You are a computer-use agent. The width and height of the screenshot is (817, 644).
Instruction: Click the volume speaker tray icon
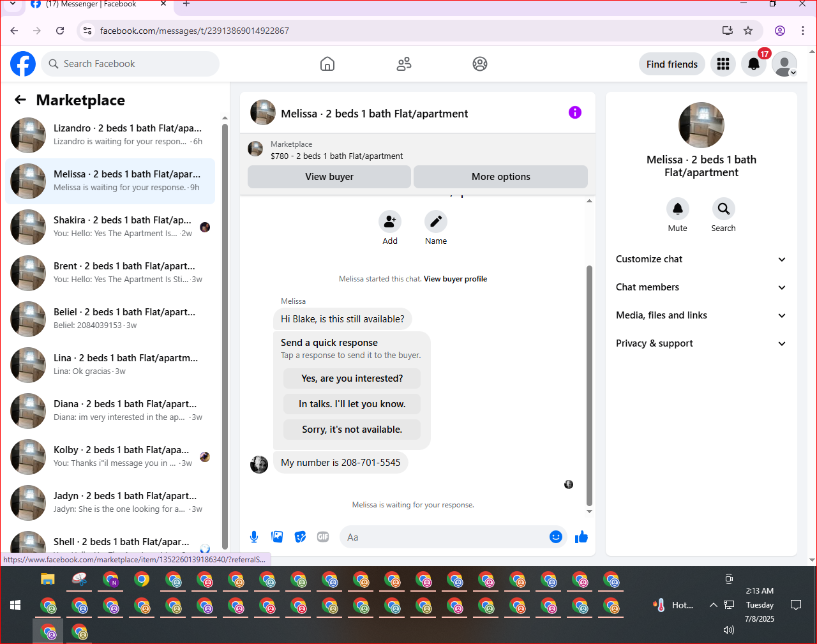pos(729,630)
